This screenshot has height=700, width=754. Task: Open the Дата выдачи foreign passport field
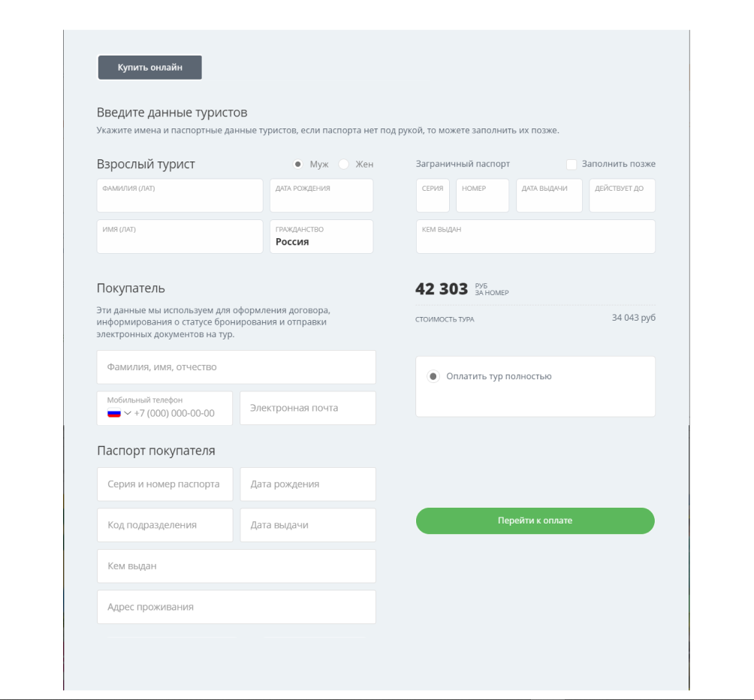coord(549,195)
